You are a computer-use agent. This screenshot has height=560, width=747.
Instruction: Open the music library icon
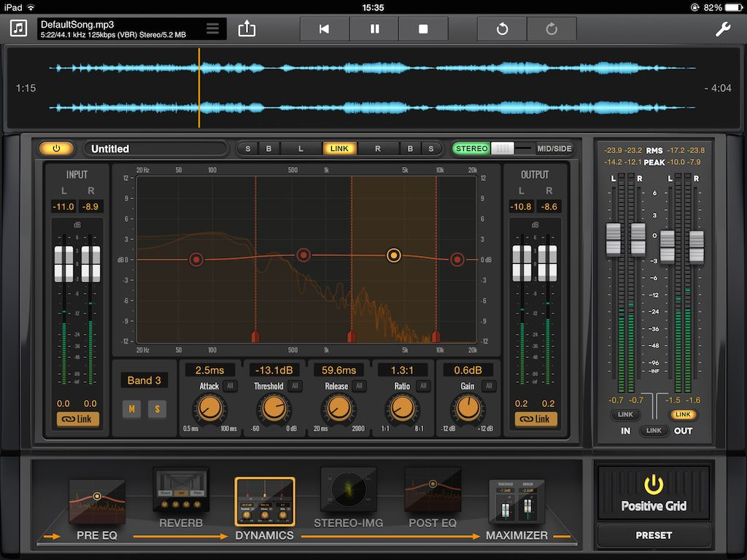18,28
